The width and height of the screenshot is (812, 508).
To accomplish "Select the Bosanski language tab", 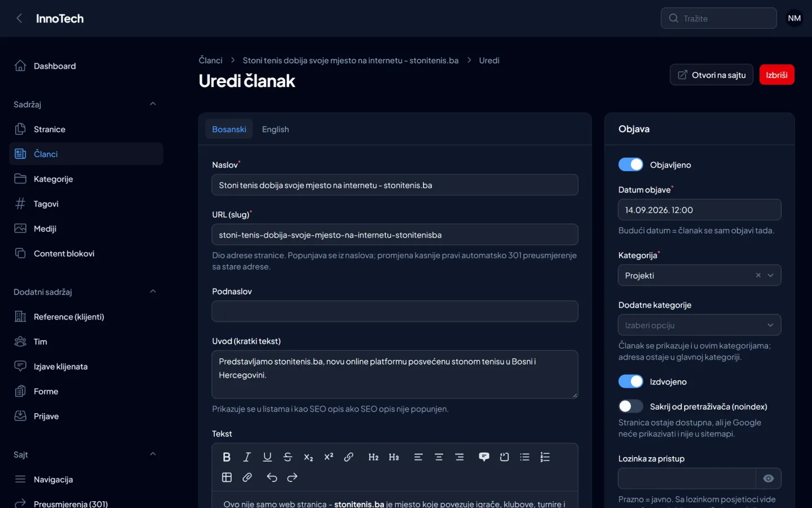I will [x=229, y=129].
